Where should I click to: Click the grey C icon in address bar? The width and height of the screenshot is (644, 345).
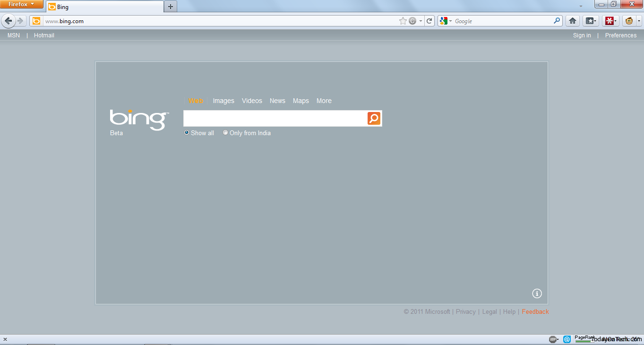pyautogui.click(x=412, y=21)
